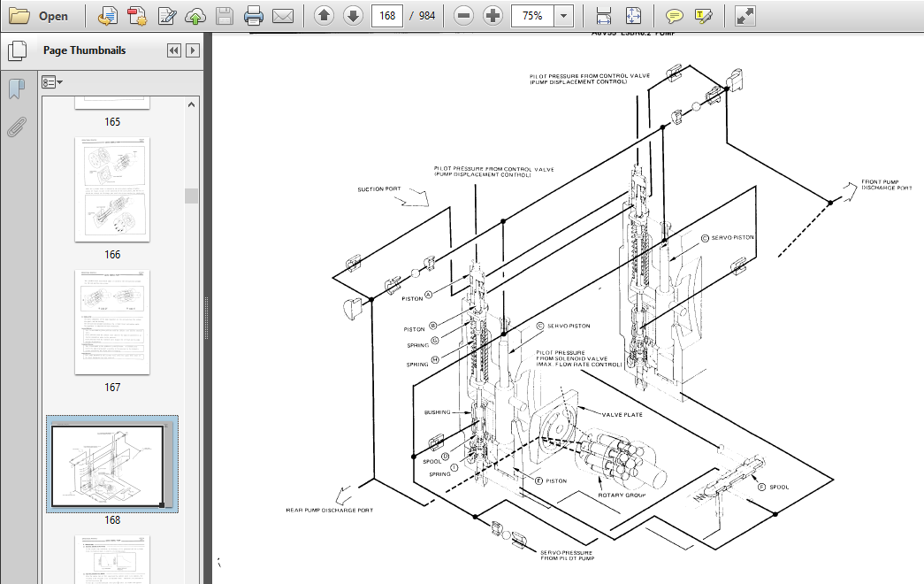Image resolution: width=924 pixels, height=584 pixels.
Task: Click the Page Thumbnails panel title
Action: point(84,50)
